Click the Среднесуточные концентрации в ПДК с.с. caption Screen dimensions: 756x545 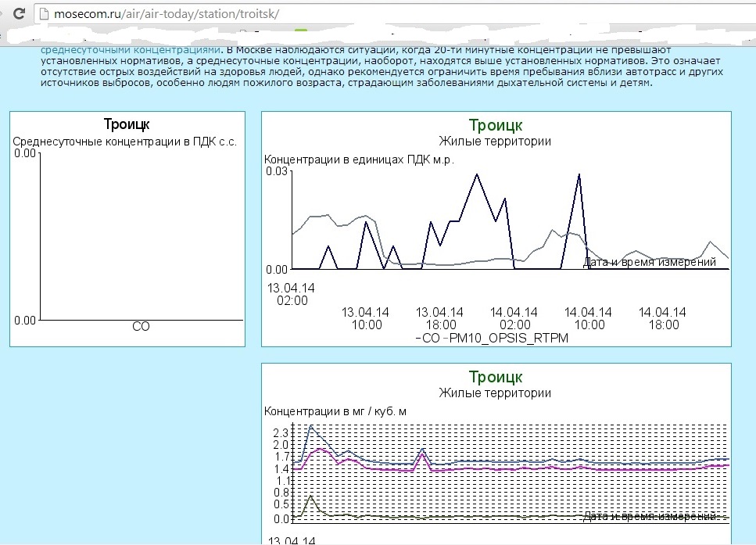(x=125, y=142)
